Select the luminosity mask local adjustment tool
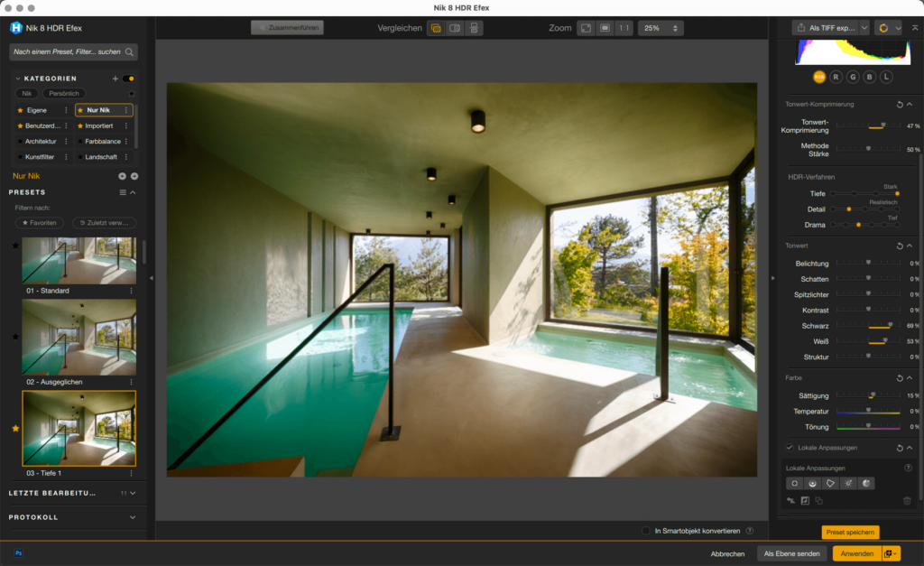This screenshot has height=566, width=924. pos(848,484)
